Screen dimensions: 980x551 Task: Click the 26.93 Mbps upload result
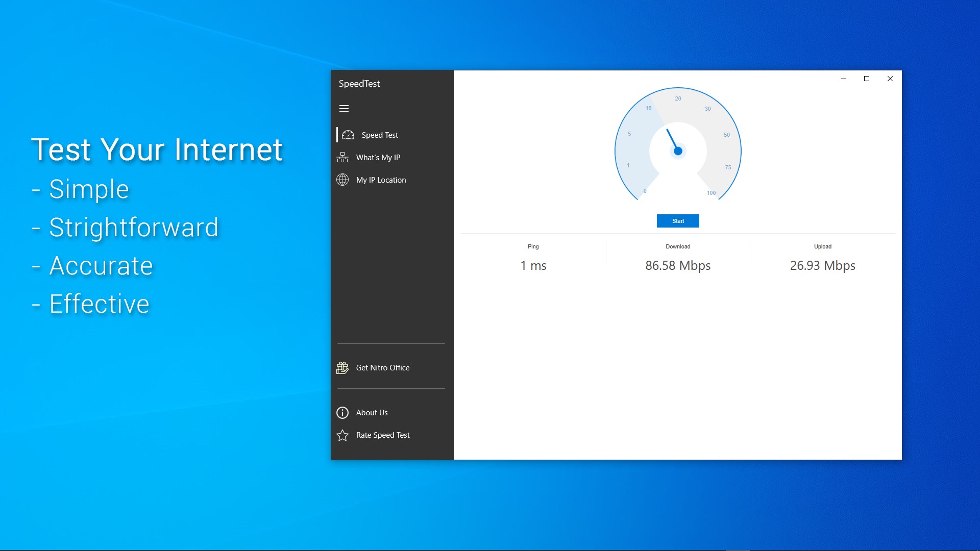tap(822, 266)
